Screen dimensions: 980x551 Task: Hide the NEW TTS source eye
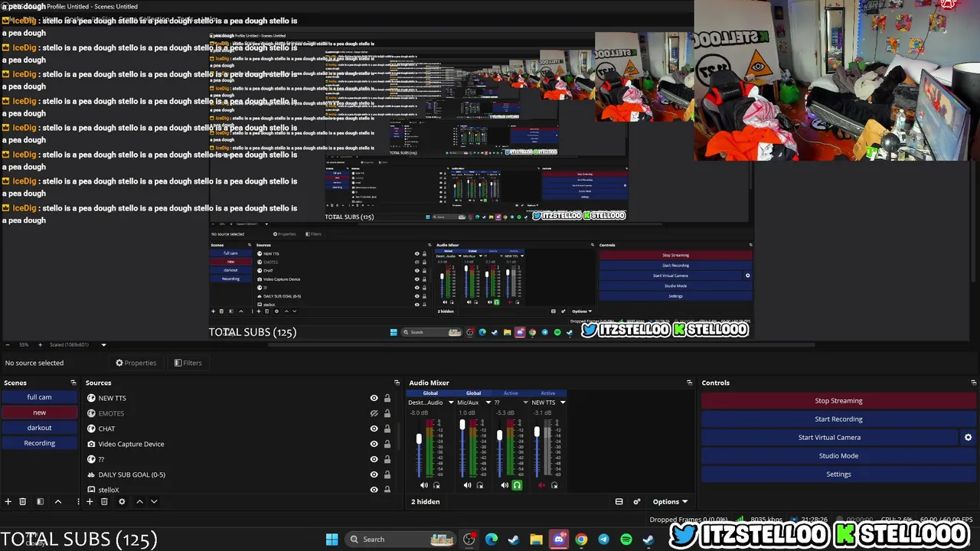click(374, 398)
